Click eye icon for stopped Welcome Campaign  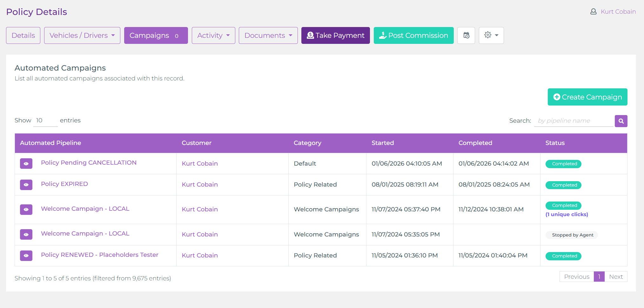pos(26,235)
